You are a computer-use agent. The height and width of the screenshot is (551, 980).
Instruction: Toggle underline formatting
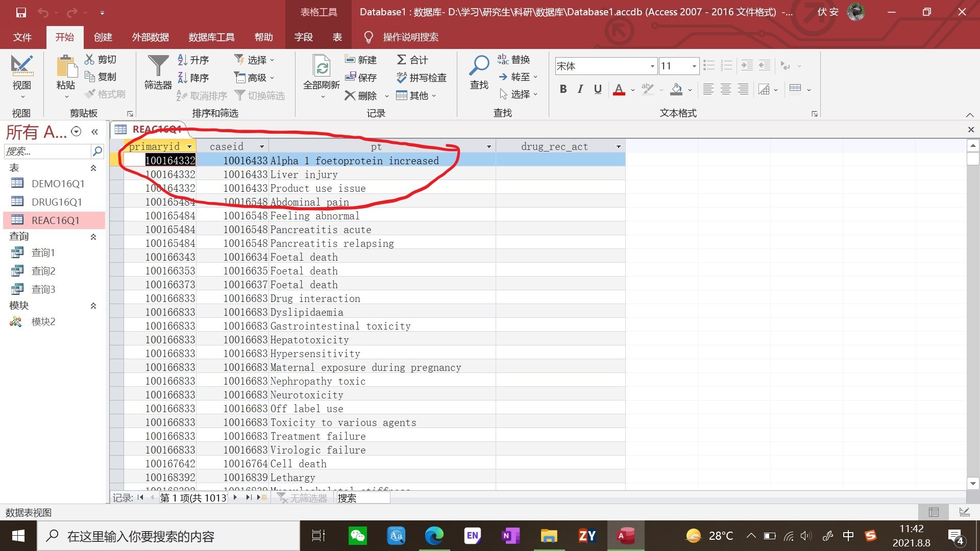coord(598,89)
